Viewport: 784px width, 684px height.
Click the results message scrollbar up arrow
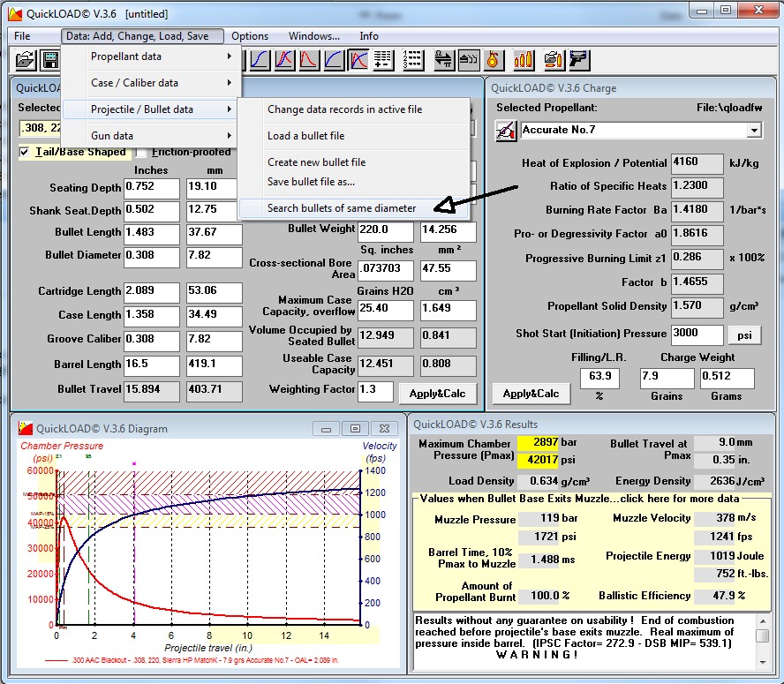pos(763,621)
